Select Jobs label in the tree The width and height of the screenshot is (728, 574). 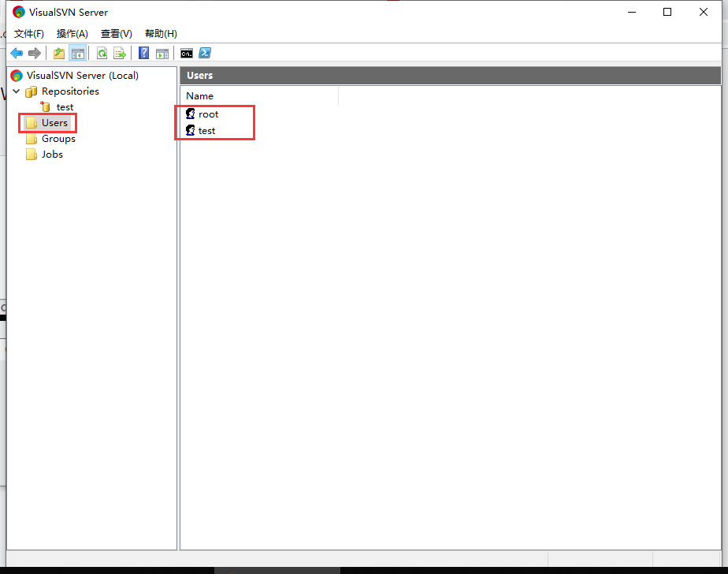[52, 155]
